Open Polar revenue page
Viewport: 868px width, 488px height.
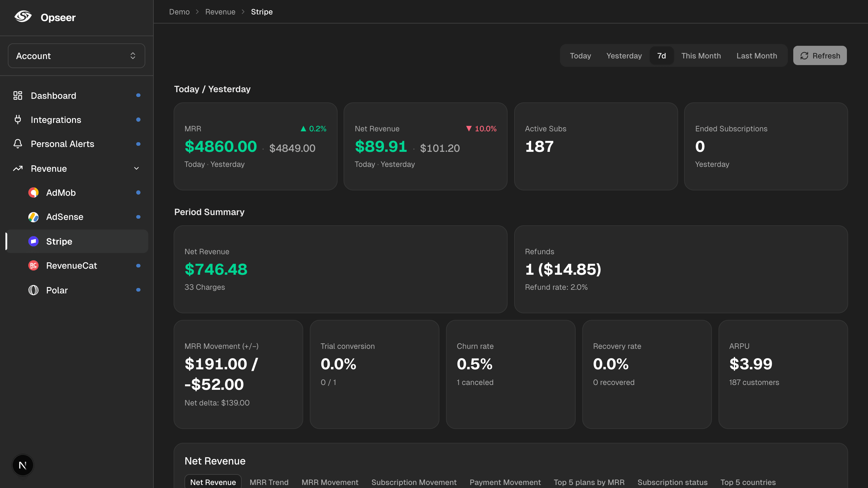coord(77,290)
